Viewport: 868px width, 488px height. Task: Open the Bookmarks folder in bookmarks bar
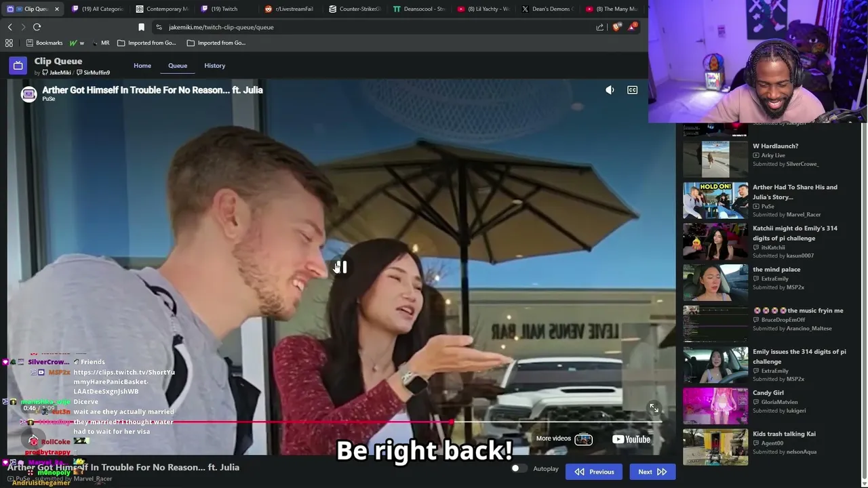pyautogui.click(x=44, y=43)
